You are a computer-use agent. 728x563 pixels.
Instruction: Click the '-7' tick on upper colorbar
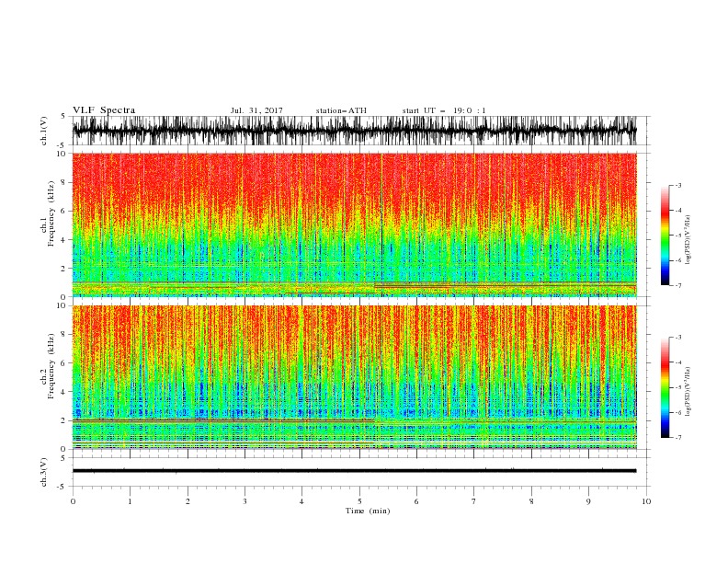678,285
